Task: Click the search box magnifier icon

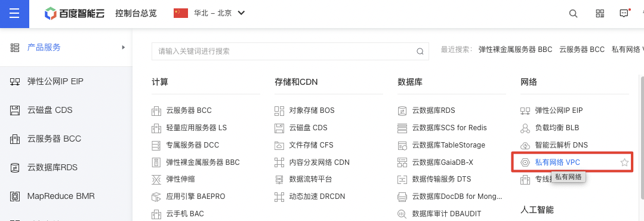Action: tap(420, 52)
